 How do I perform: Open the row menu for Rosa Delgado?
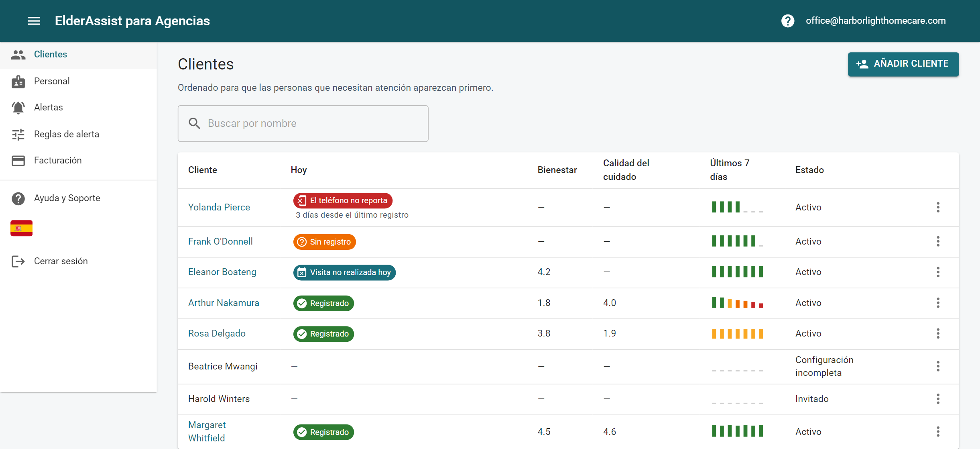pos(938,333)
